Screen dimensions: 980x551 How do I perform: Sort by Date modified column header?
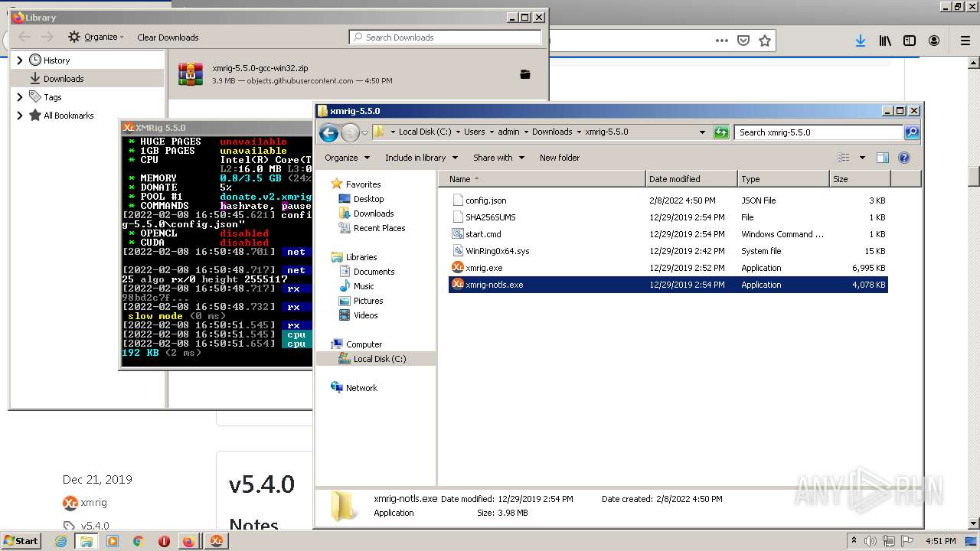tap(691, 179)
